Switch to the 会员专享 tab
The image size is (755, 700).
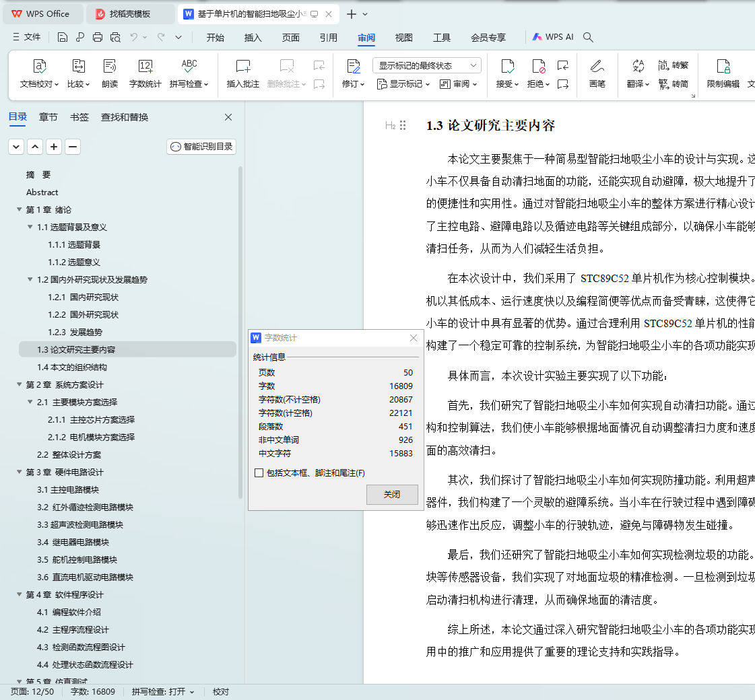click(x=488, y=38)
